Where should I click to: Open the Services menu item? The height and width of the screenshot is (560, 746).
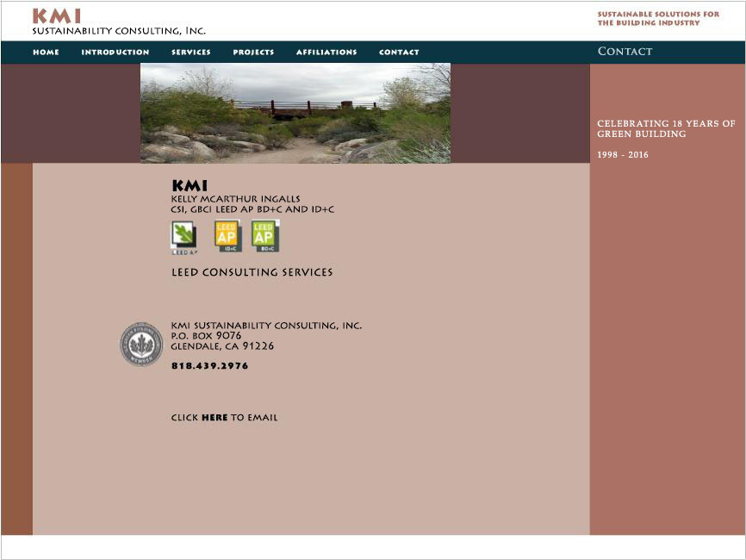click(190, 53)
